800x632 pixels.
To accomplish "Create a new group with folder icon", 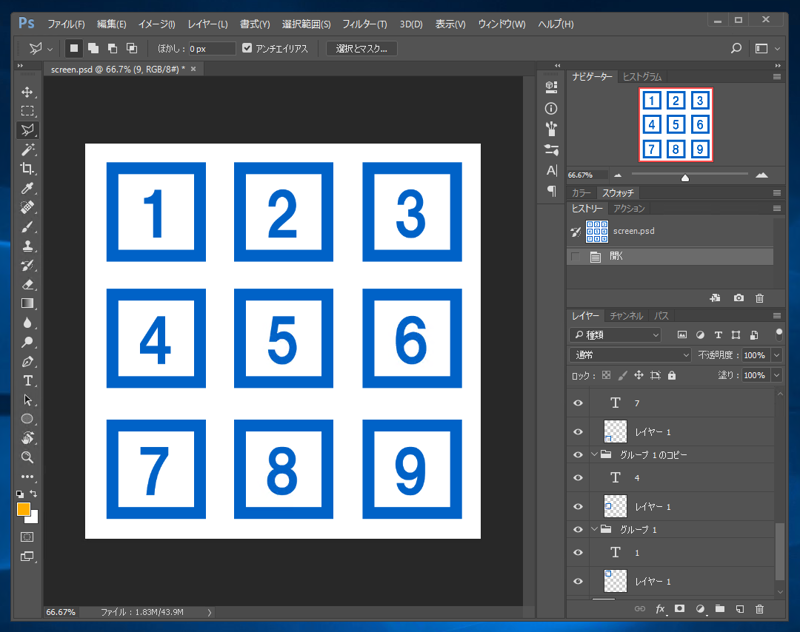I will pyautogui.click(x=719, y=608).
